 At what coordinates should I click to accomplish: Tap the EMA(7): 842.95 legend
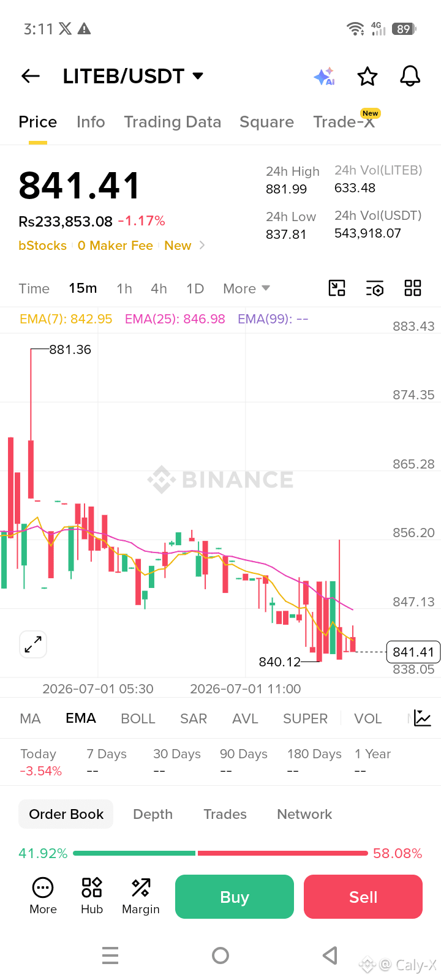coord(66,318)
